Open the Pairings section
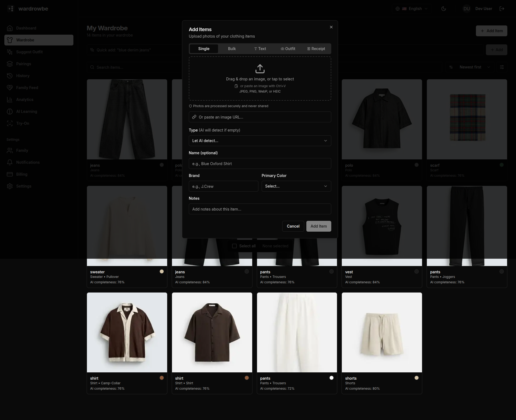 click(x=24, y=64)
